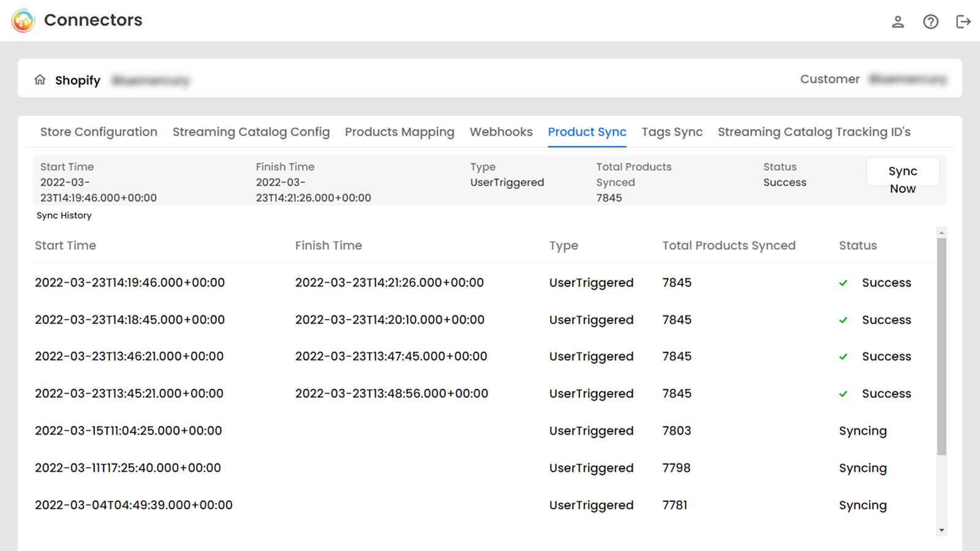
Task: Click the Customer label in header
Action: click(830, 79)
